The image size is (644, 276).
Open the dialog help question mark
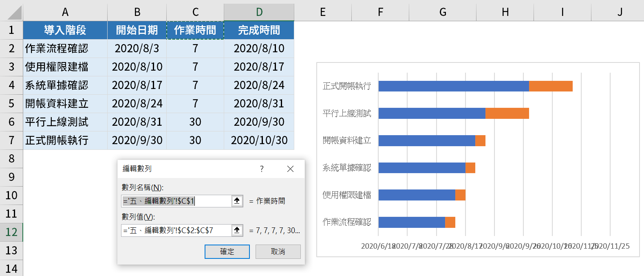262,169
